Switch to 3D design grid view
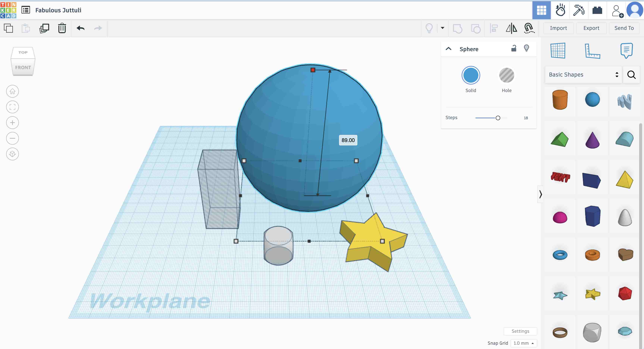The width and height of the screenshot is (644, 349). point(541,10)
